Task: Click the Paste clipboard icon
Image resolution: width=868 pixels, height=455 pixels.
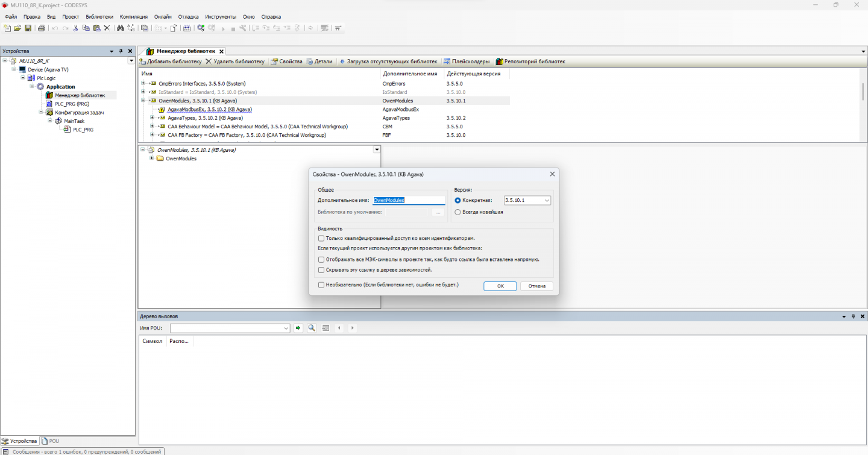Action: click(x=96, y=28)
